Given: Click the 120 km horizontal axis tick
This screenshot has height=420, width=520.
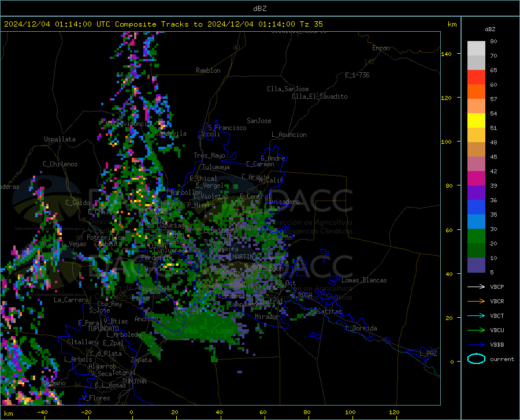Looking at the screenshot, I should (394, 412).
